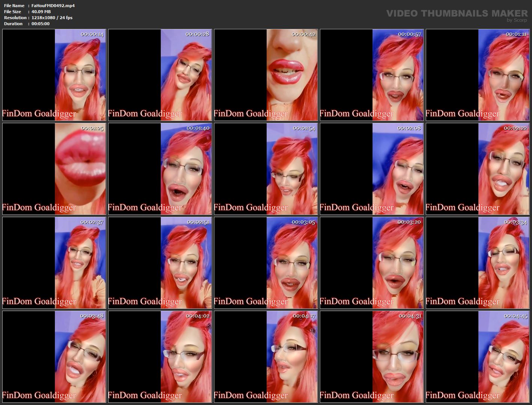Open the thumbnail stamped 00:03:48
This screenshot has height=405, width=532.
coord(54,357)
